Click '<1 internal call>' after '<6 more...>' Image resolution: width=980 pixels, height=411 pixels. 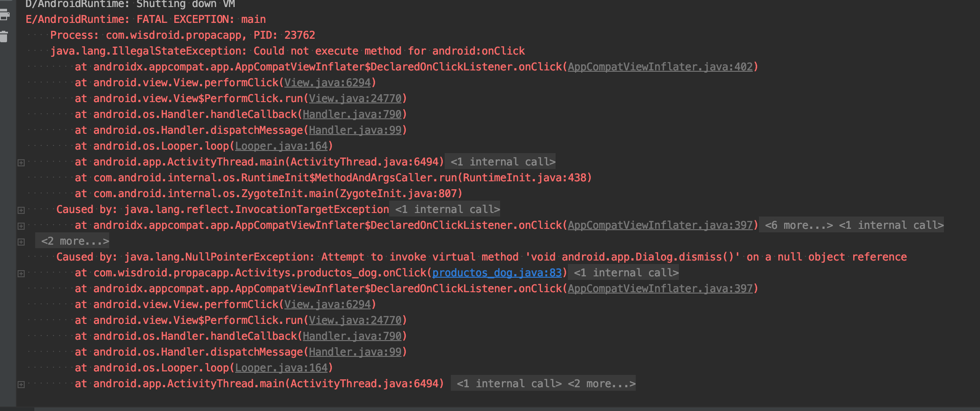click(891, 225)
